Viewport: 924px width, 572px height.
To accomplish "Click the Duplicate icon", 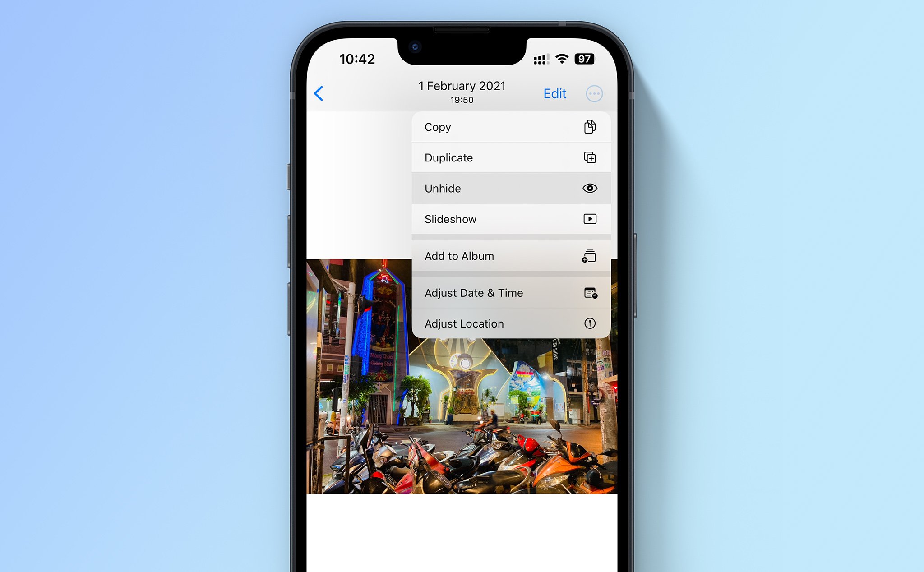I will coord(589,157).
